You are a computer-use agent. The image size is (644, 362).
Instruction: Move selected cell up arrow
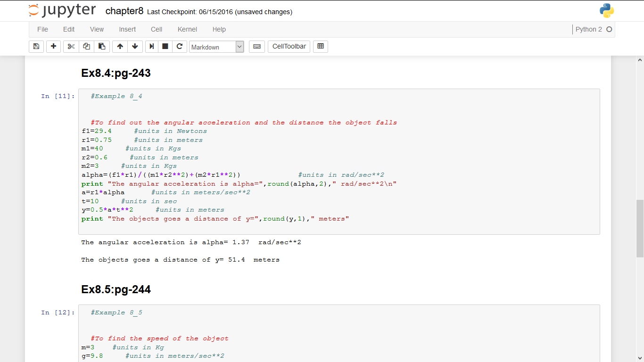[120, 47]
